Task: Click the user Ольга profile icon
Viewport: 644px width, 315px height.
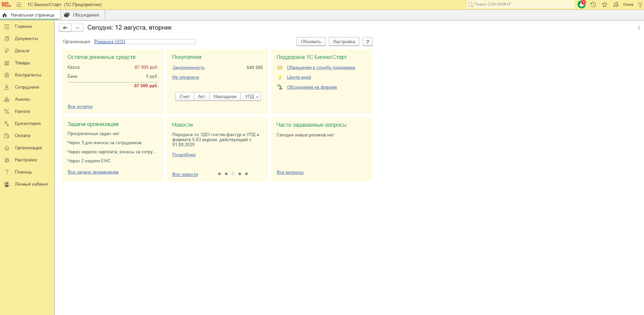Action: click(616, 4)
